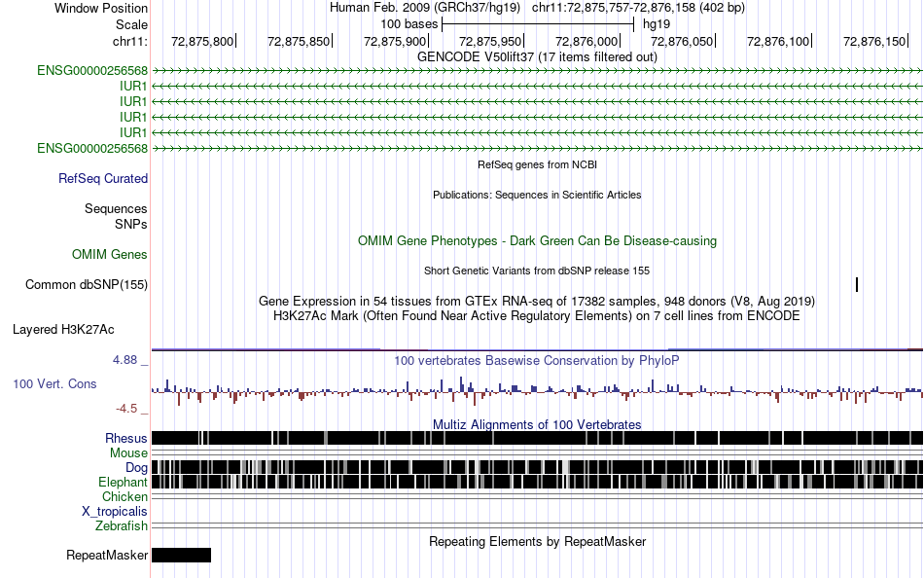Click the "OMIM Genes" track label
Image resolution: width=924 pixels, height=578 pixels.
coord(110,254)
